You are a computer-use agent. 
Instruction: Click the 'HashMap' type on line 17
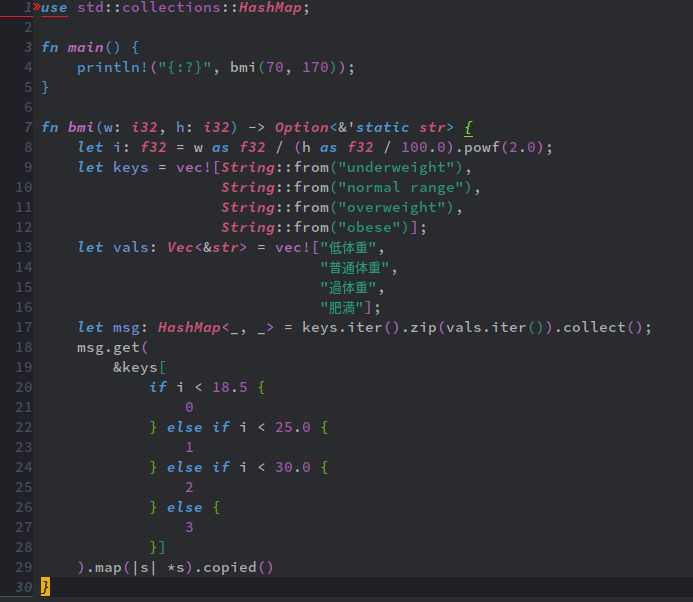click(x=189, y=327)
